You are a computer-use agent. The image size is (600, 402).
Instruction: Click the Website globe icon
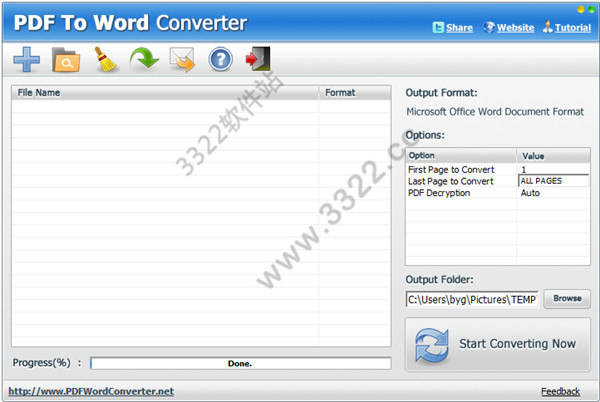pos(489,27)
